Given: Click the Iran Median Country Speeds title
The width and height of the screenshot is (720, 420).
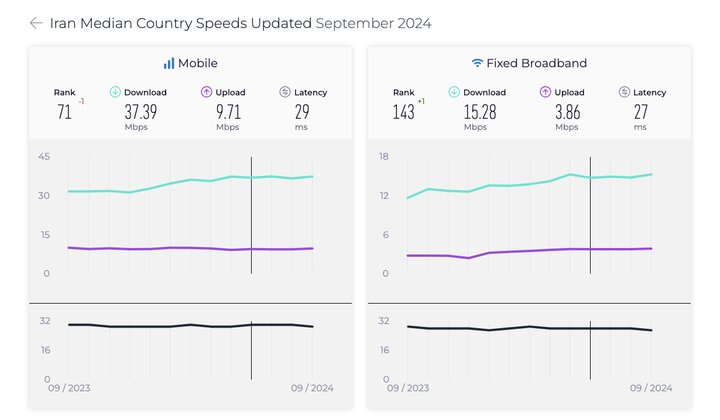Looking at the screenshot, I should (x=180, y=23).
